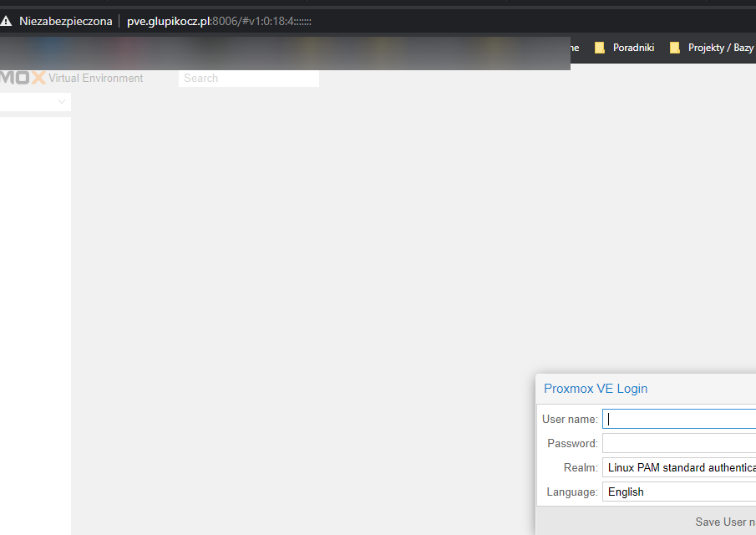Image resolution: width=756 pixels, height=535 pixels.
Task: Toggle the Save User name option label
Action: (724, 522)
